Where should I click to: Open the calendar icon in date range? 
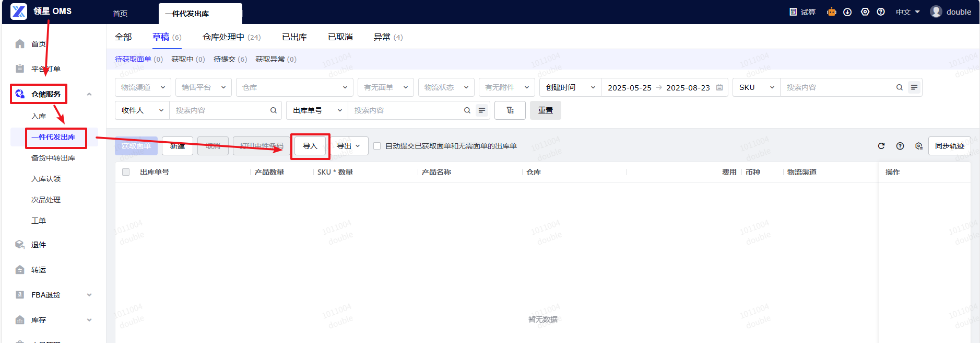(x=719, y=87)
